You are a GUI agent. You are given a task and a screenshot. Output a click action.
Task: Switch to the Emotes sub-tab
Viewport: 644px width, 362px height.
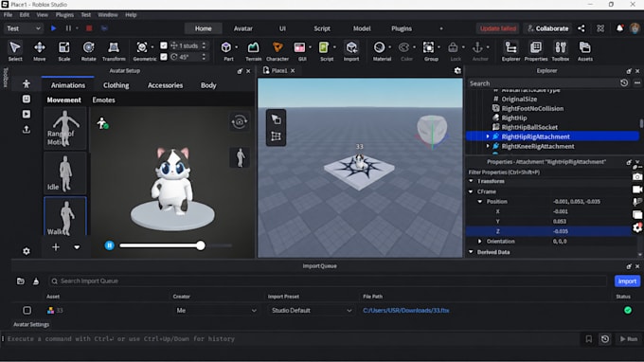[x=103, y=100]
